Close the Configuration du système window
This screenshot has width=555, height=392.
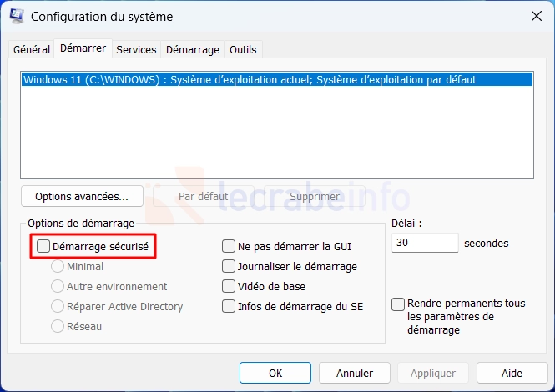(537, 16)
